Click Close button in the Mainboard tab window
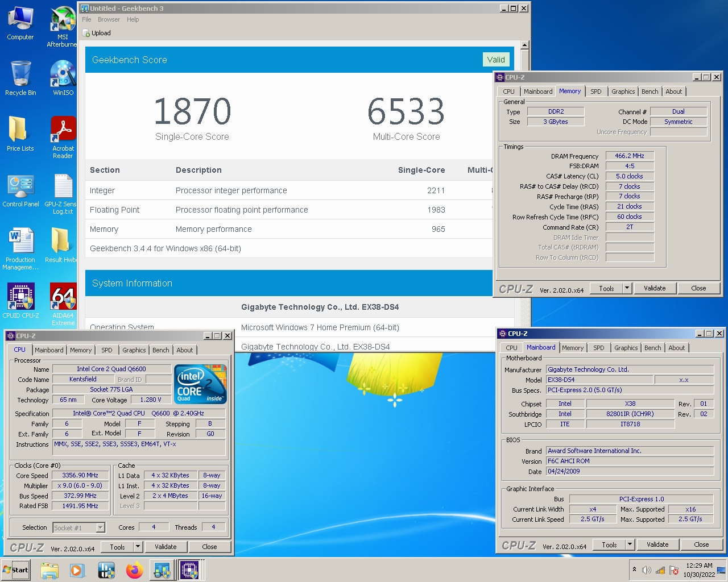 [701, 544]
